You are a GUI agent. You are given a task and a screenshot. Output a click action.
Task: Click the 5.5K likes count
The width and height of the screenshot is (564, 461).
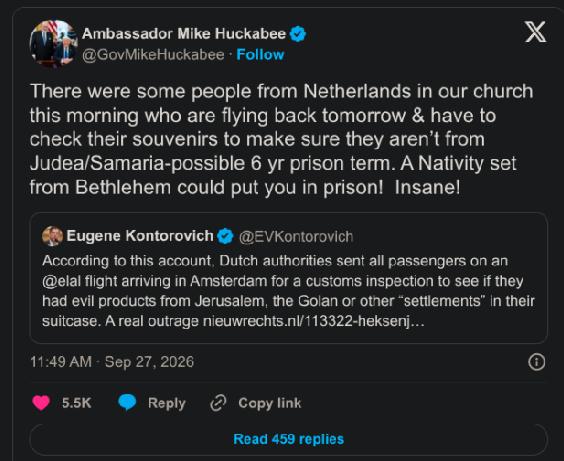click(x=77, y=403)
